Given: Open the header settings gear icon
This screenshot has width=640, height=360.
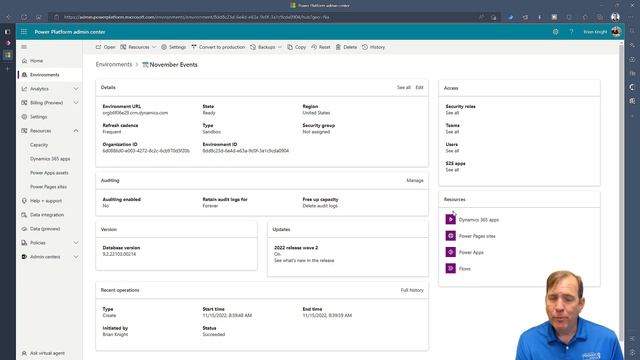Looking at the screenshot, I should tap(556, 32).
